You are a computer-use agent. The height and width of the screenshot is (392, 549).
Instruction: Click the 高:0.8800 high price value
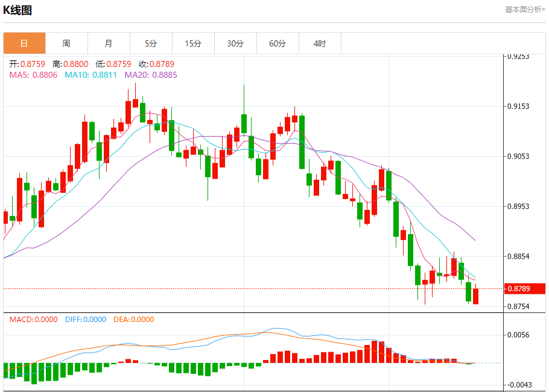(x=71, y=64)
